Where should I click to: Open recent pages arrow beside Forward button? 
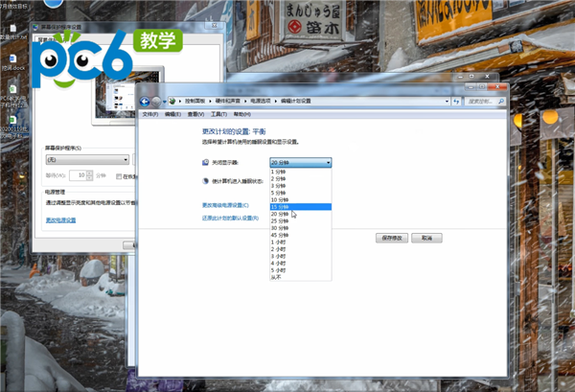pyautogui.click(x=165, y=102)
